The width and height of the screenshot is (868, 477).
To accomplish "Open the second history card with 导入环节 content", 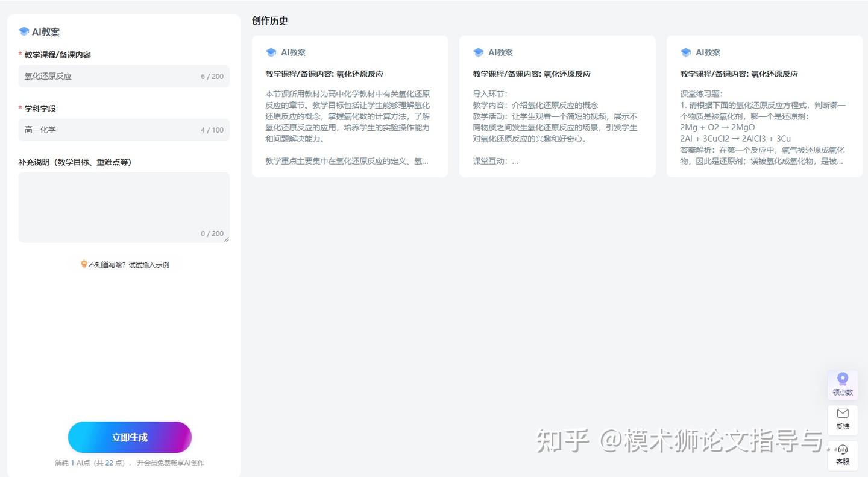I will coord(557,106).
